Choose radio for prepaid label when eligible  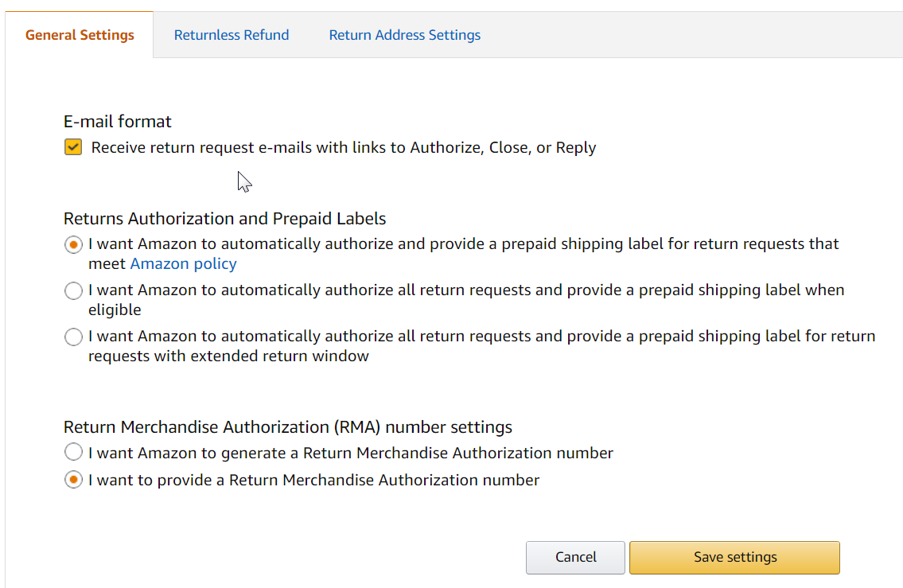(73, 291)
